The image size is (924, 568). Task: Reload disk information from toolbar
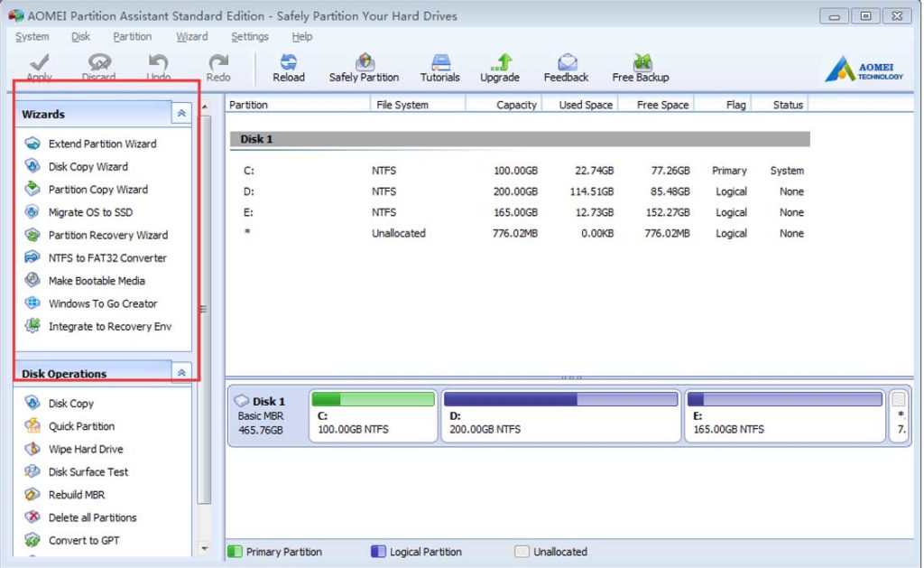(289, 67)
